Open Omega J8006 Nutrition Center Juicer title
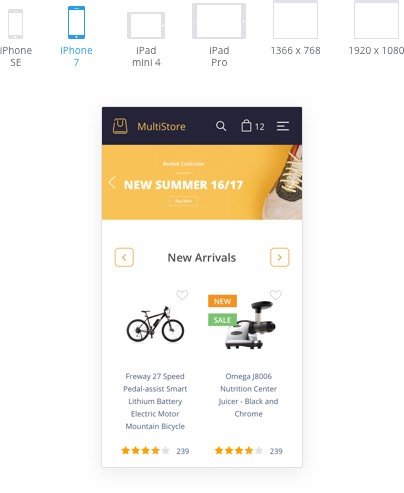Image resolution: width=404 pixels, height=493 pixels. coord(248,395)
